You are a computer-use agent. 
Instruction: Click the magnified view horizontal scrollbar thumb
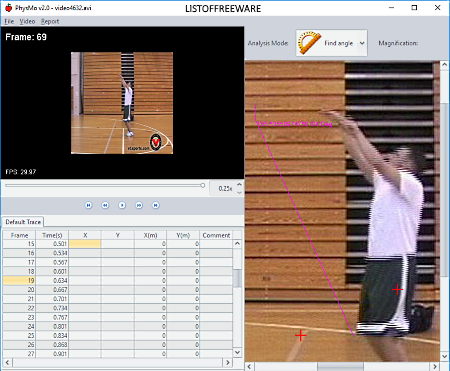(x=341, y=367)
